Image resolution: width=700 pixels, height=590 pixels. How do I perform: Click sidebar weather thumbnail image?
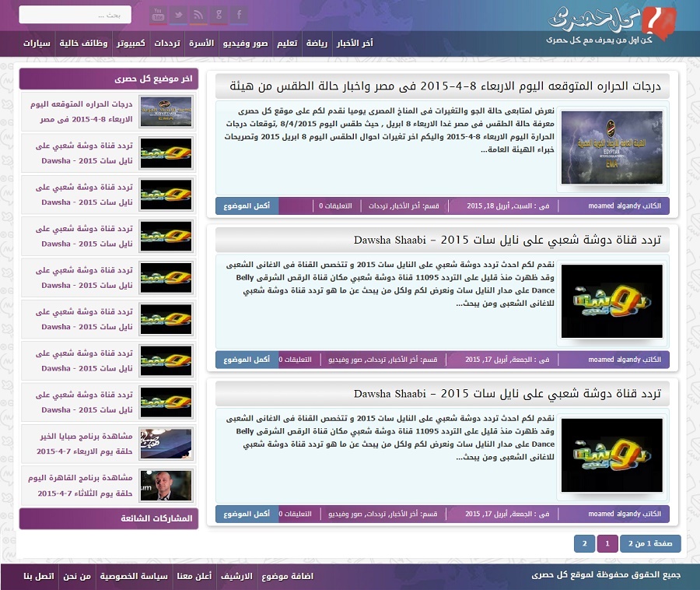(166, 111)
